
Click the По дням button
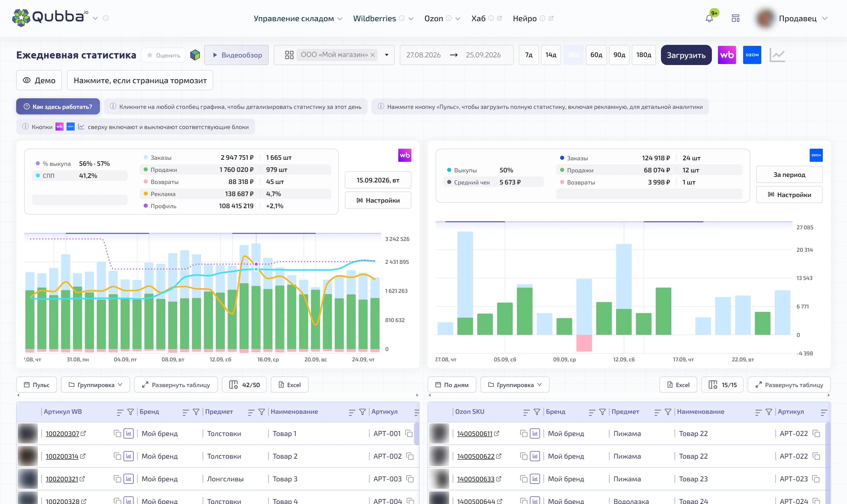[451, 385]
